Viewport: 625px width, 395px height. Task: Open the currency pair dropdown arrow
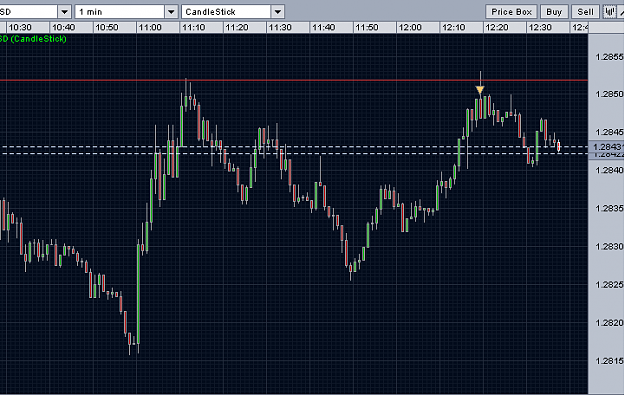tap(65, 12)
